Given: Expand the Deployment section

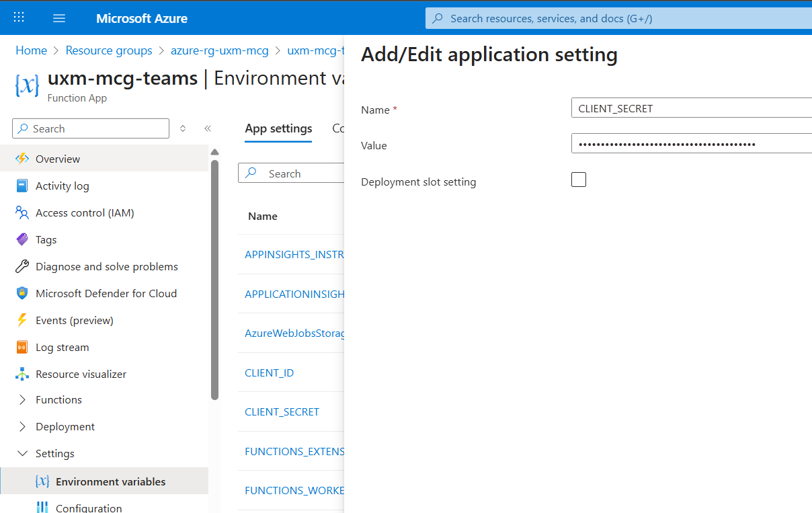Looking at the screenshot, I should pos(22,427).
